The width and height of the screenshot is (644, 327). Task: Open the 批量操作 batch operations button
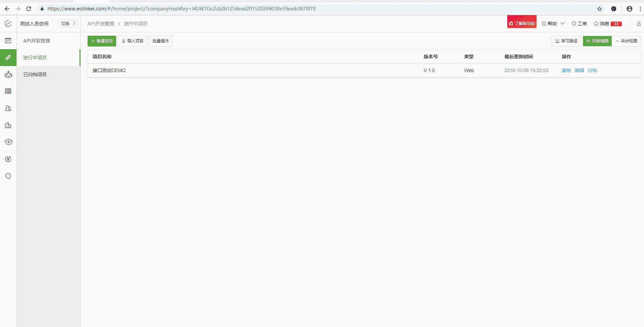coord(161,41)
